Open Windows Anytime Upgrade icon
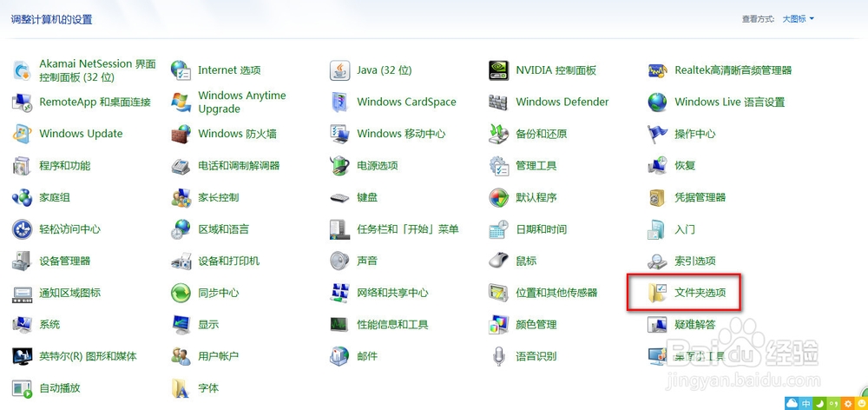The image size is (868, 410). [x=181, y=102]
